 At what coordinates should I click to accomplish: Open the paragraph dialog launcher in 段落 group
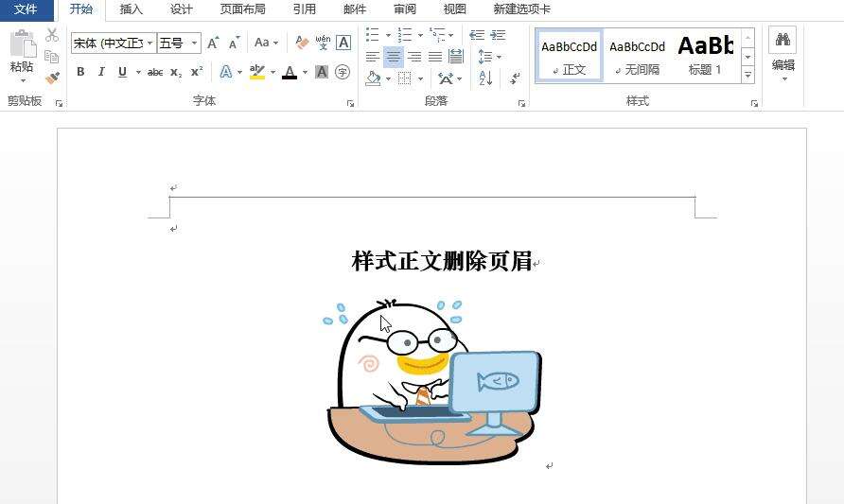click(521, 103)
